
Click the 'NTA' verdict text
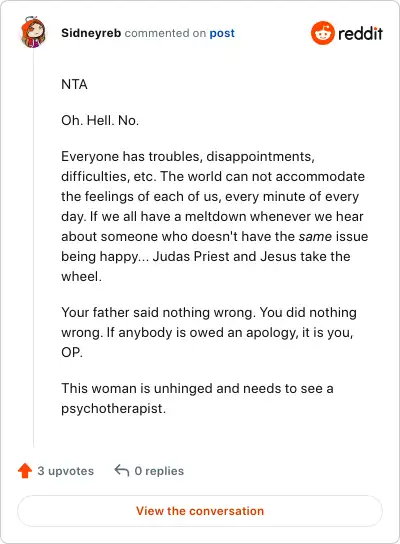[x=74, y=84]
